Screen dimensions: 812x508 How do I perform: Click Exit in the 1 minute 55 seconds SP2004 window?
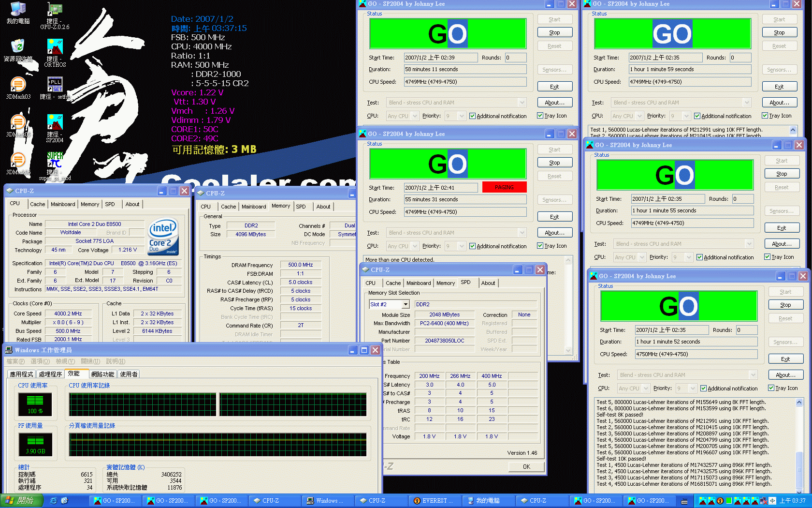tap(782, 228)
